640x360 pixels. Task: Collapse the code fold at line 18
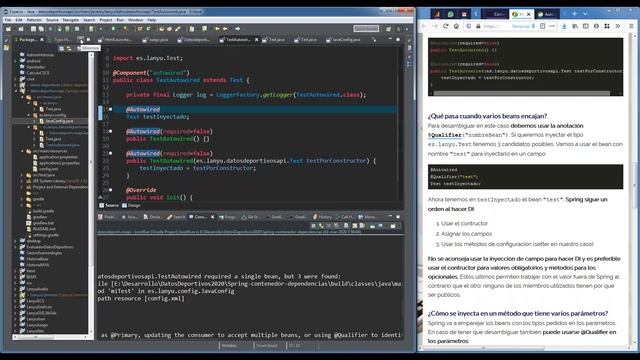pyautogui.click(x=111, y=131)
